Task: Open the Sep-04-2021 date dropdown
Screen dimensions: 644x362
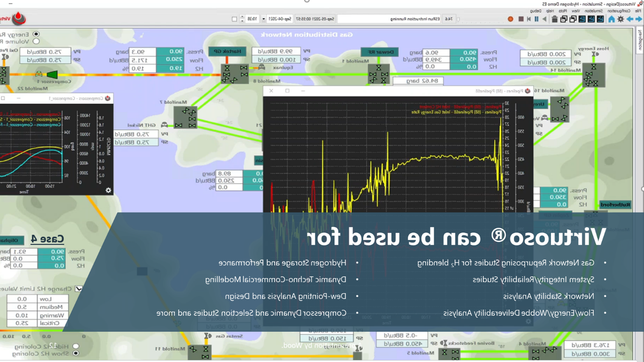Action: [x=263, y=19]
